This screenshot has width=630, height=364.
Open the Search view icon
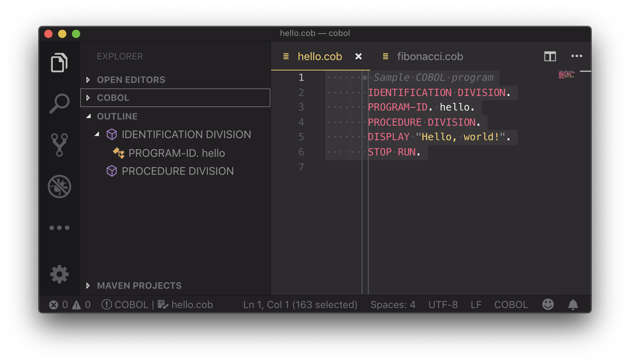pyautogui.click(x=59, y=103)
